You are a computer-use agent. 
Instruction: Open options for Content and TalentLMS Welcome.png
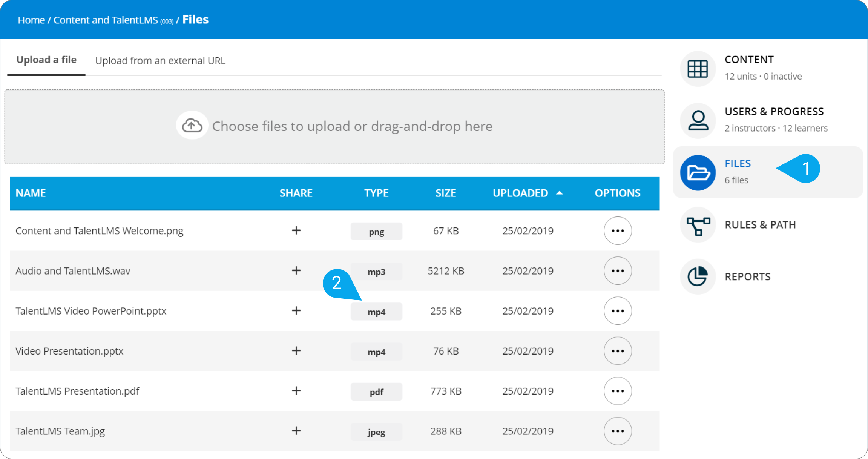click(618, 230)
